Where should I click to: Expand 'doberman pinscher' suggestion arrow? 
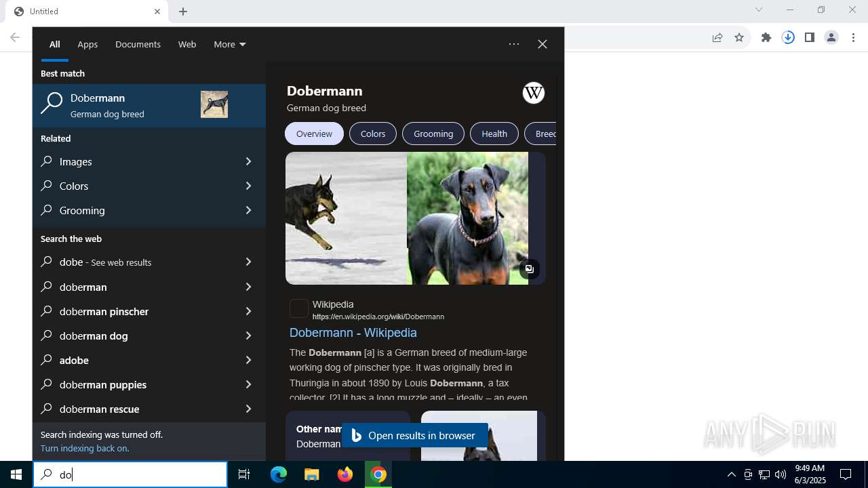(248, 311)
